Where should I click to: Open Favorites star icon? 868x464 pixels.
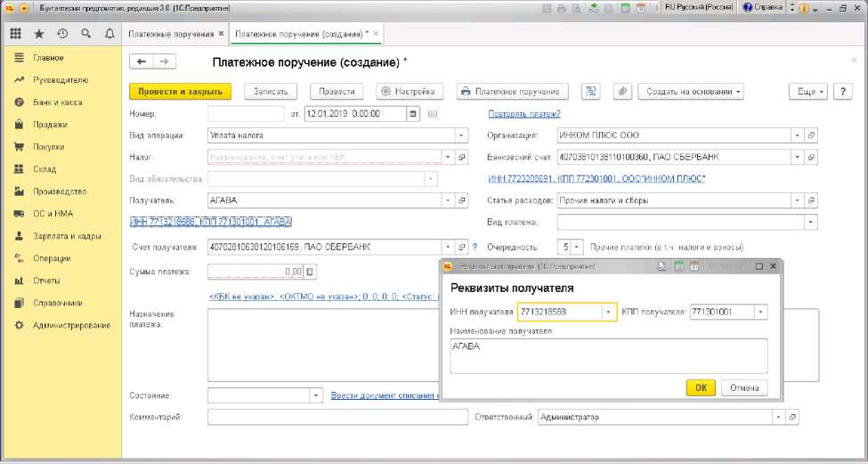38,34
